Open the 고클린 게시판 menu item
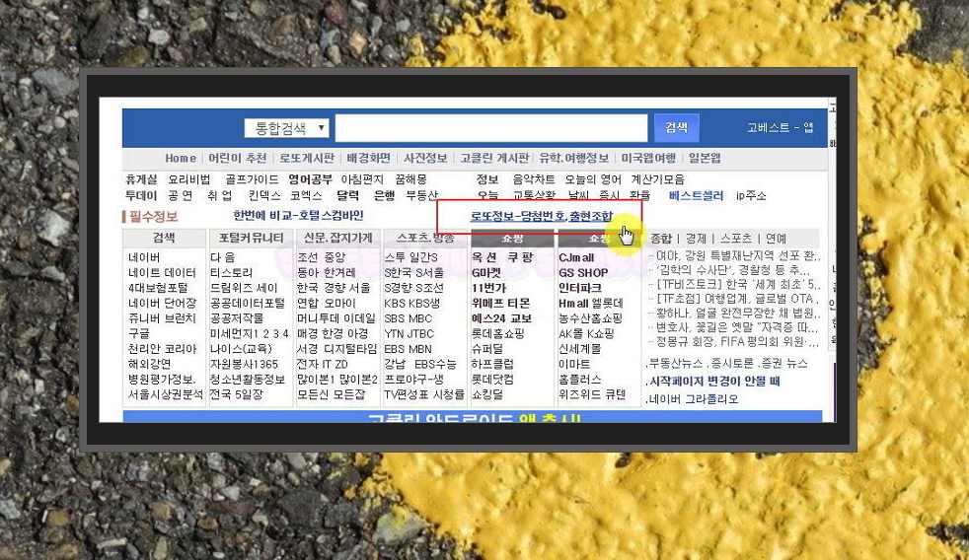This screenshot has height=560, width=969. [x=494, y=158]
